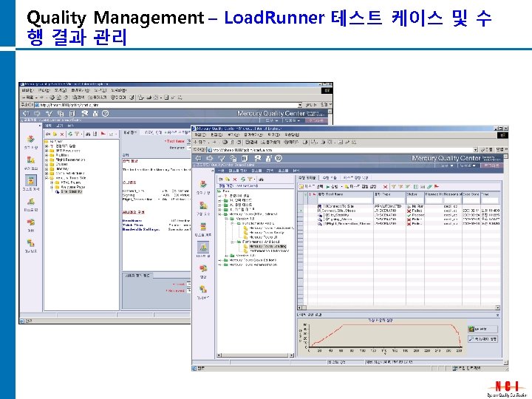The height and width of the screenshot is (399, 532).
Task: Click the binoculars find icon above front test set tree
Action: click(x=262, y=179)
